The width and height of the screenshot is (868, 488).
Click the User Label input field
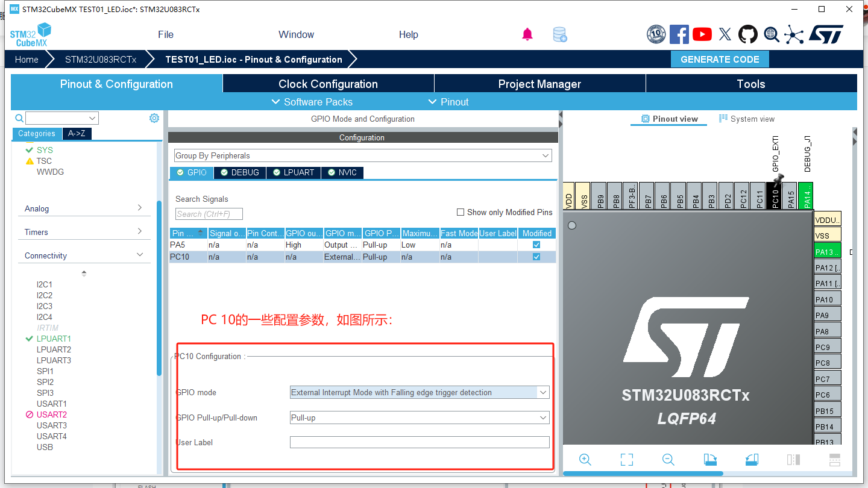click(x=420, y=442)
